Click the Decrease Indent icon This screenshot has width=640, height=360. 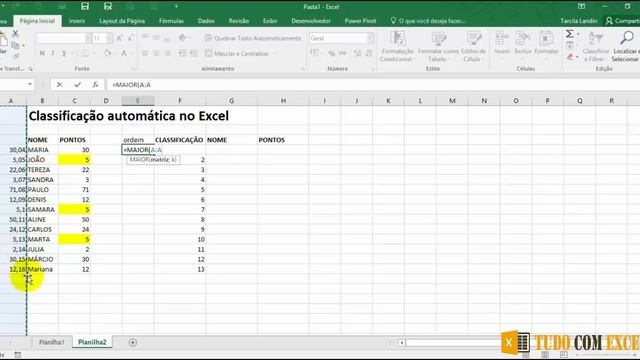(182, 53)
